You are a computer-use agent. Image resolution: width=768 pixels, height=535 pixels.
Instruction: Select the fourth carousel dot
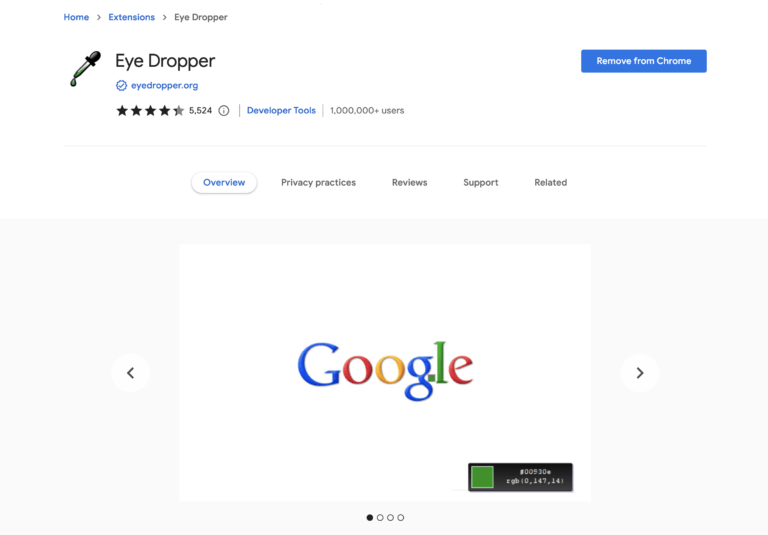point(401,517)
